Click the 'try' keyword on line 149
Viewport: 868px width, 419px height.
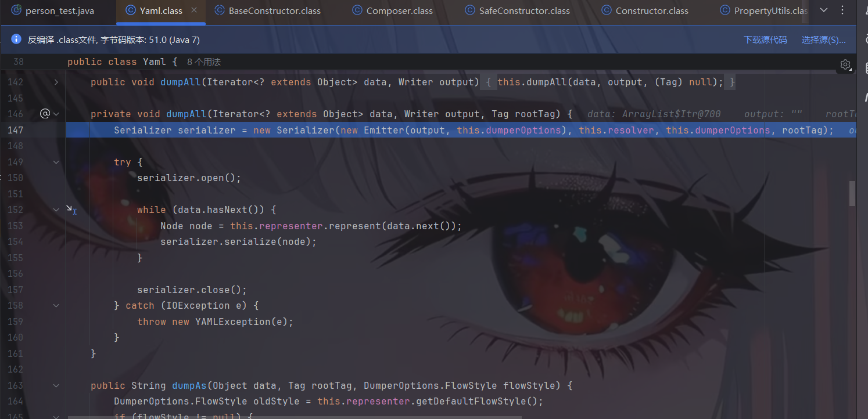[123, 162]
